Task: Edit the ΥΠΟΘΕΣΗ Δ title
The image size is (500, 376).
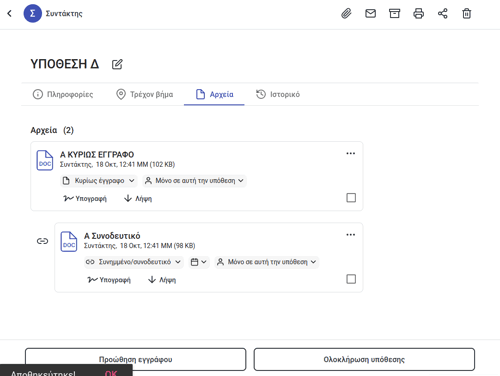Action: tap(117, 64)
